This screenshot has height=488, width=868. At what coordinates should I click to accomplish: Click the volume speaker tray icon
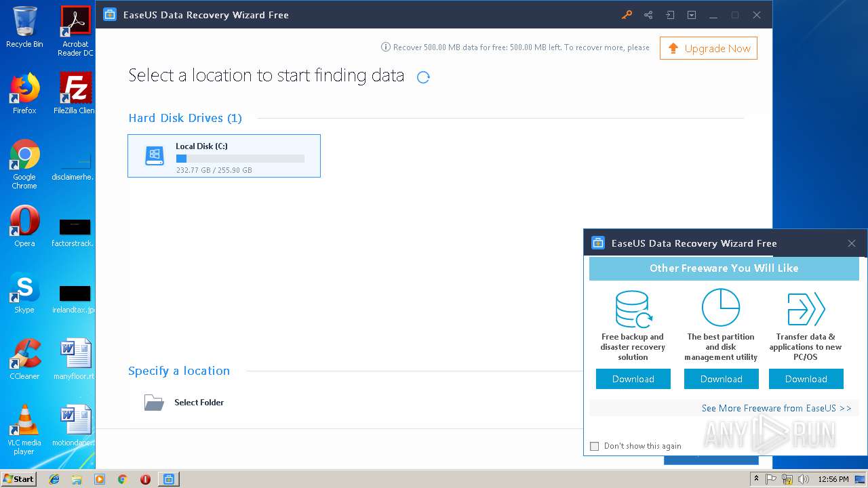(x=804, y=479)
